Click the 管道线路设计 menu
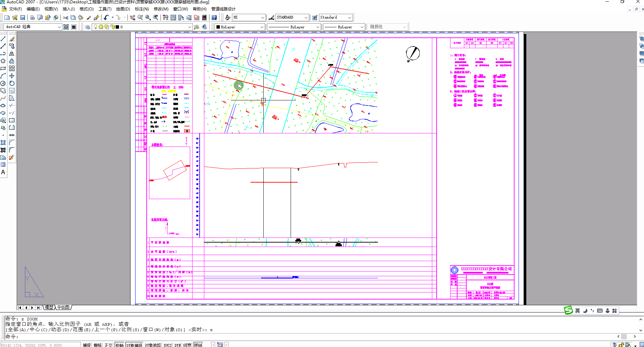 point(223,9)
